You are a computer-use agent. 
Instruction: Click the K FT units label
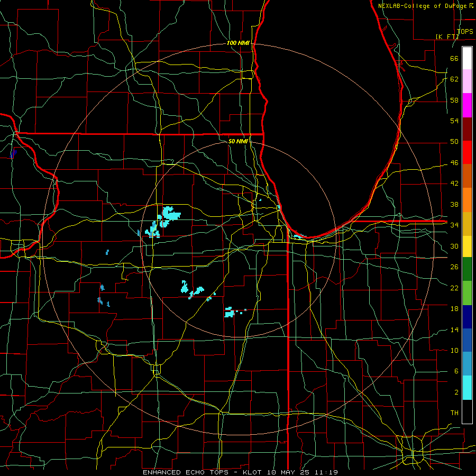tap(447, 36)
